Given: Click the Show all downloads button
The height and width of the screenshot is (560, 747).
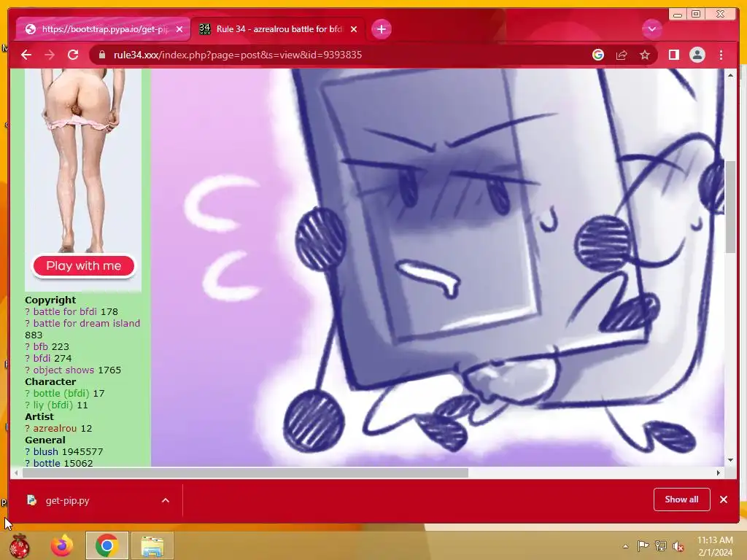Looking at the screenshot, I should pyautogui.click(x=682, y=499).
